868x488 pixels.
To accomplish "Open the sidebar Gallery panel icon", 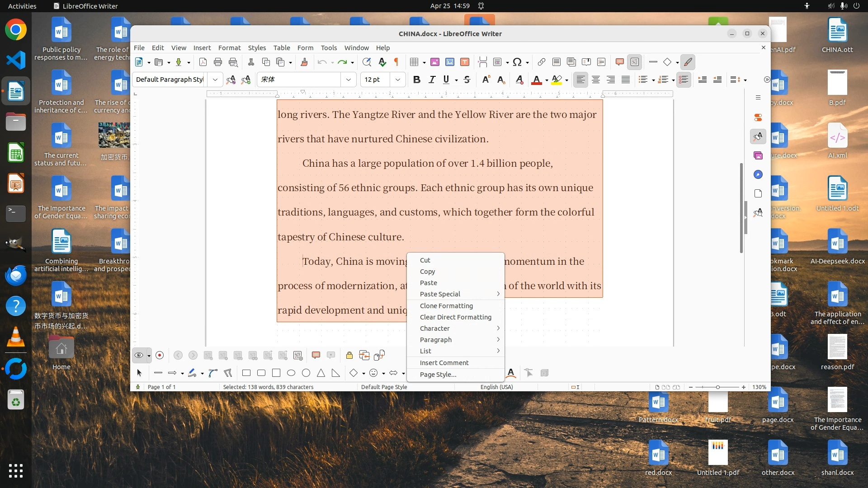I will (758, 155).
